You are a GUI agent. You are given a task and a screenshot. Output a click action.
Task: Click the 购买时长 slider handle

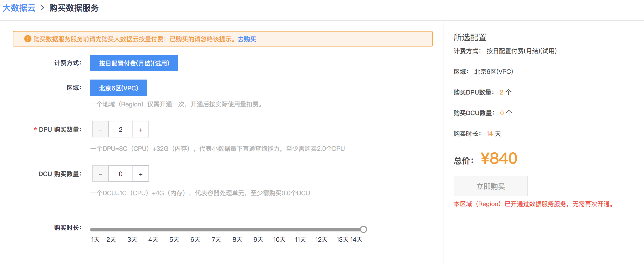click(364, 229)
